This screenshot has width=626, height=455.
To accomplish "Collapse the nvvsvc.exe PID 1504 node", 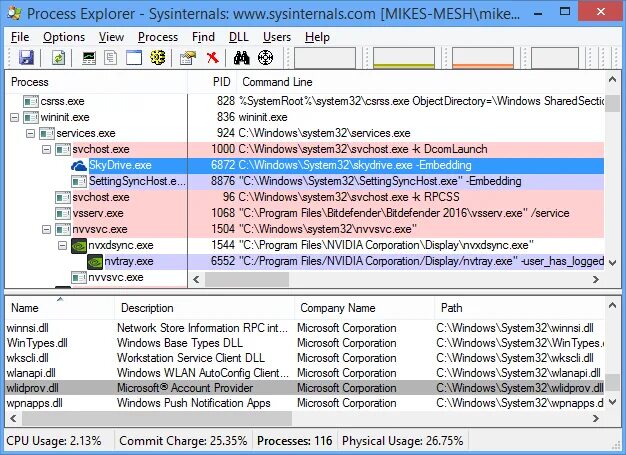I will point(46,229).
